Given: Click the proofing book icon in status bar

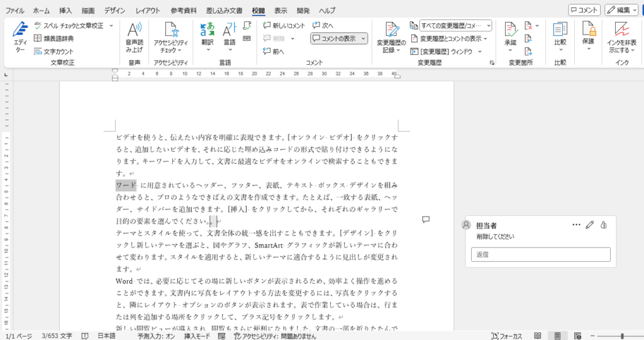Looking at the screenshot, I should click(85, 336).
